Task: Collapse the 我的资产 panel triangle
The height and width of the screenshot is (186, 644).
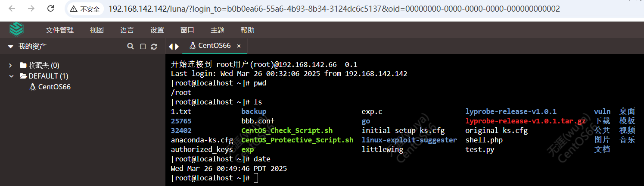Action: [11, 46]
